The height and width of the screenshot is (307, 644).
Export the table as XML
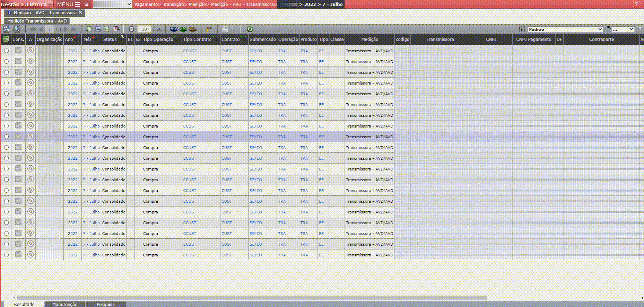pyautogui.click(x=192, y=29)
